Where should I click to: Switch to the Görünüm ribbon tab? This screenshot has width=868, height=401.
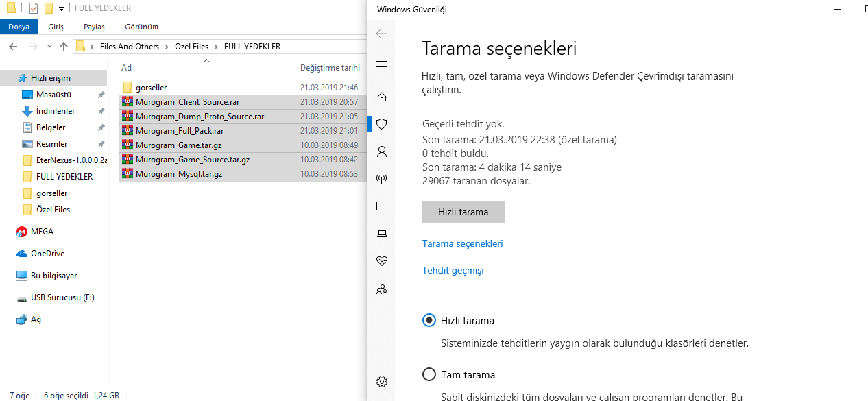coord(141,27)
